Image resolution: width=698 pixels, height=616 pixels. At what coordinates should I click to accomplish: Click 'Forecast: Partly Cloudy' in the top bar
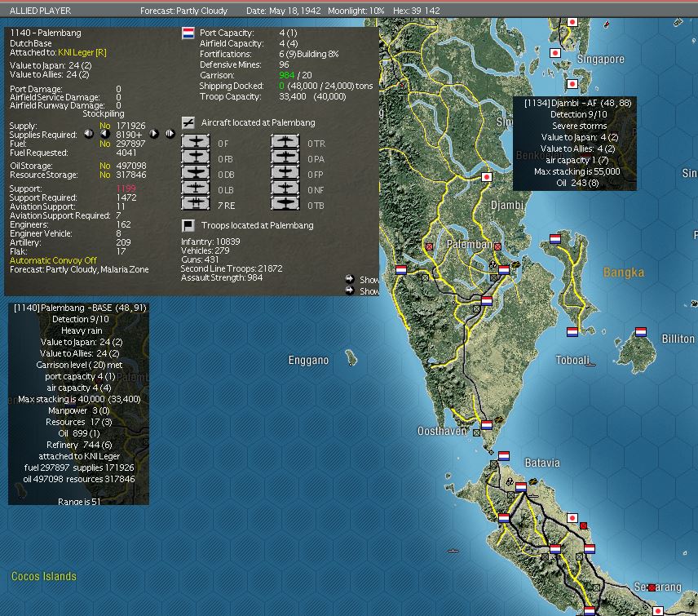183,11
